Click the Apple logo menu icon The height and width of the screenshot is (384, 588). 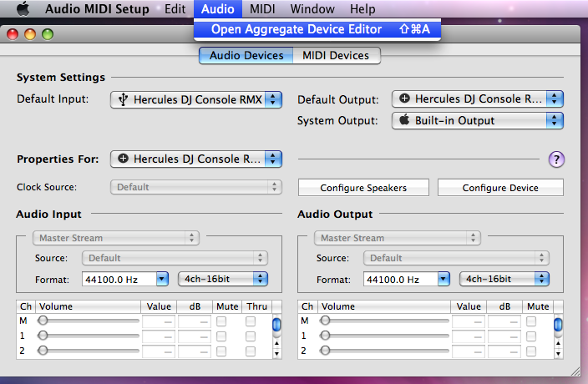tap(23, 9)
